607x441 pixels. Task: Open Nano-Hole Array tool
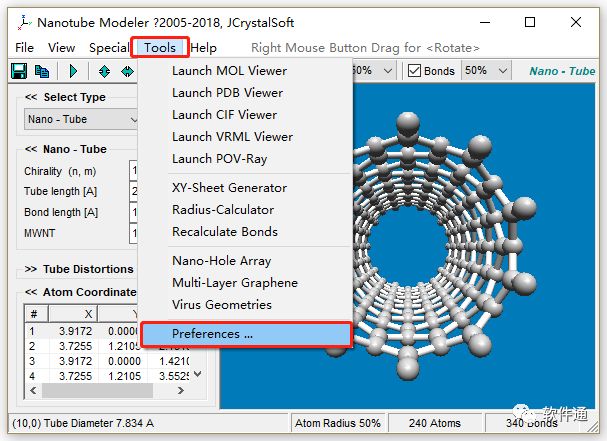pyautogui.click(x=245, y=261)
